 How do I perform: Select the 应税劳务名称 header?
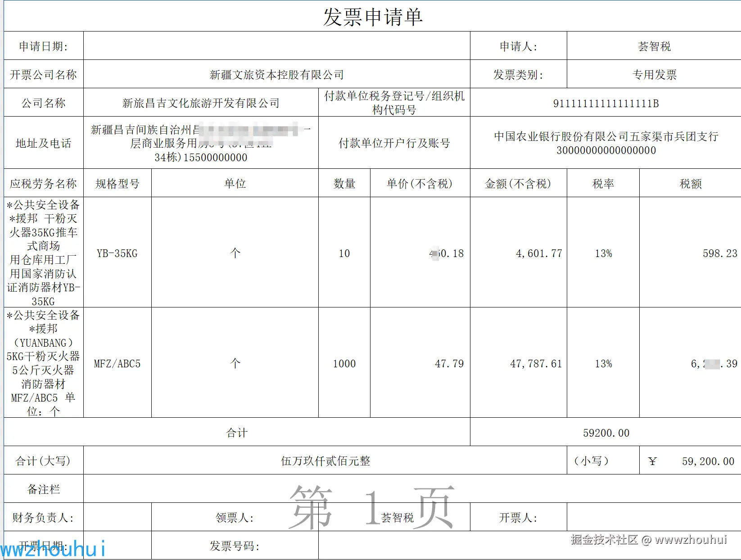click(x=44, y=183)
